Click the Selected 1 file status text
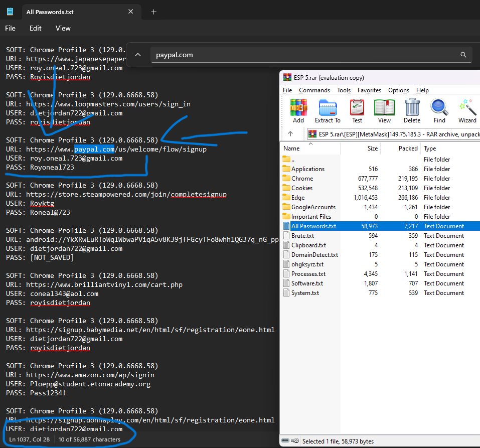The width and height of the screenshot is (480, 448). (x=338, y=441)
